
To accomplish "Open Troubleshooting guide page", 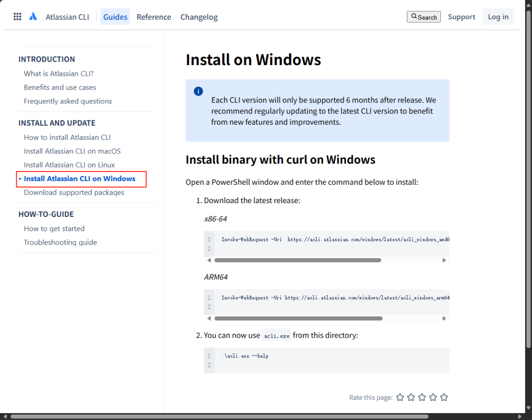I will click(x=60, y=242).
